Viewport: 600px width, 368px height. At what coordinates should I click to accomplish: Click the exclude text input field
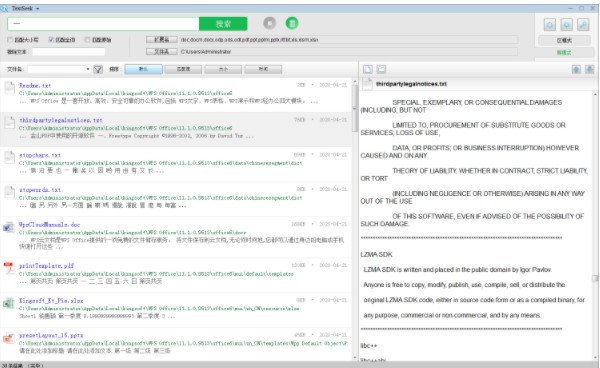pyautogui.click(x=68, y=52)
